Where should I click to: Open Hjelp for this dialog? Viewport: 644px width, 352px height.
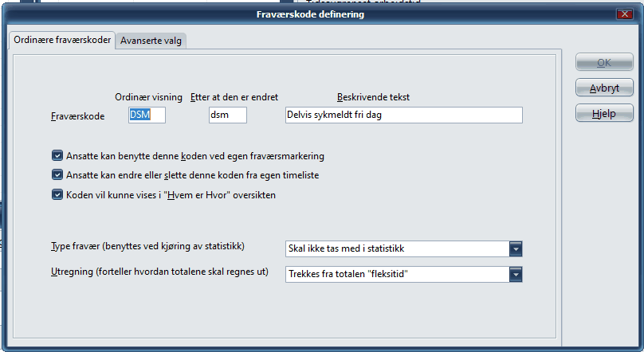[x=604, y=114]
